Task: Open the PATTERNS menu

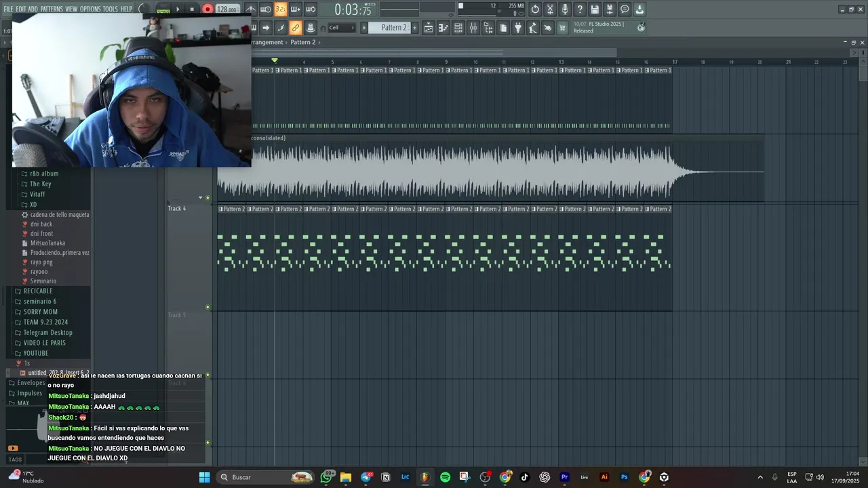Action: click(52, 9)
